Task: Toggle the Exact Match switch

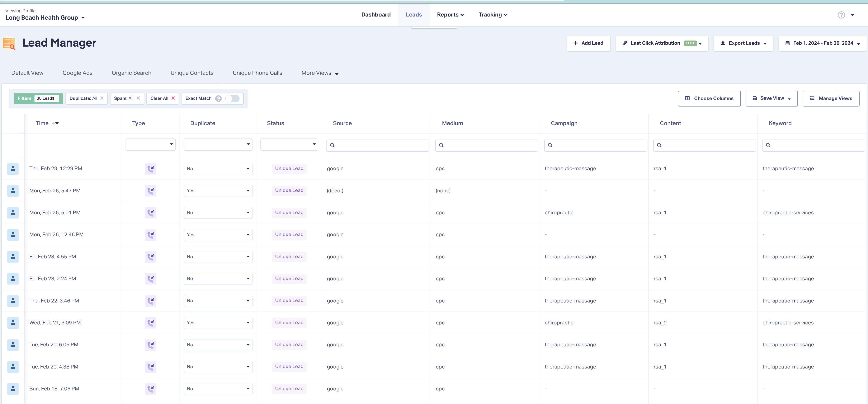Action: 232,98
